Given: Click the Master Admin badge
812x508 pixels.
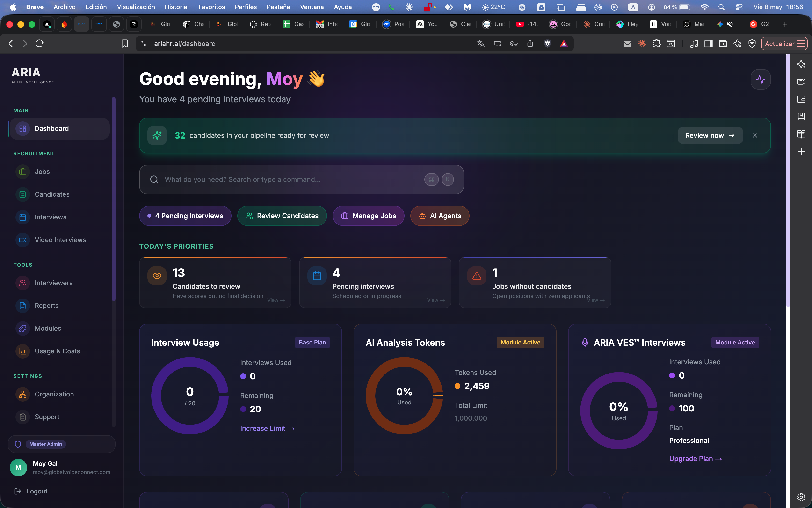Looking at the screenshot, I should click(46, 444).
